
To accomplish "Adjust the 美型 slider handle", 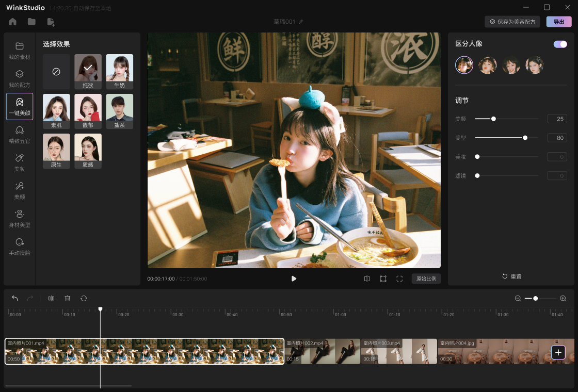I will pos(525,138).
